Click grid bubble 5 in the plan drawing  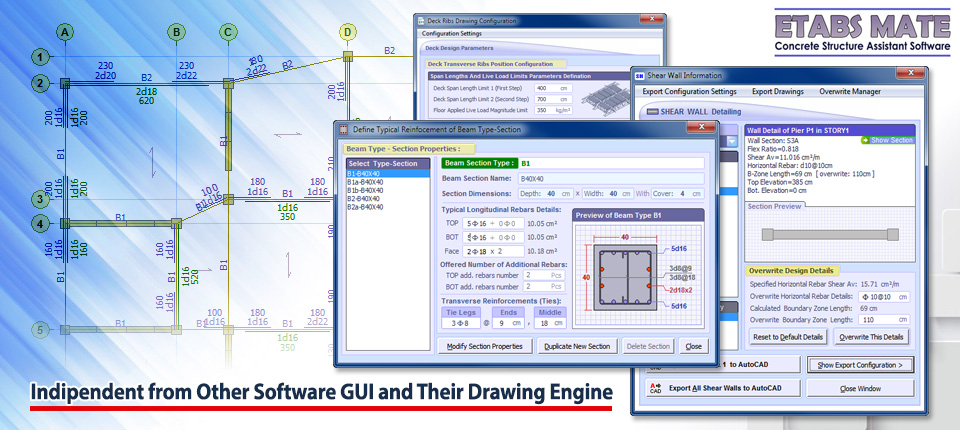pos(40,330)
